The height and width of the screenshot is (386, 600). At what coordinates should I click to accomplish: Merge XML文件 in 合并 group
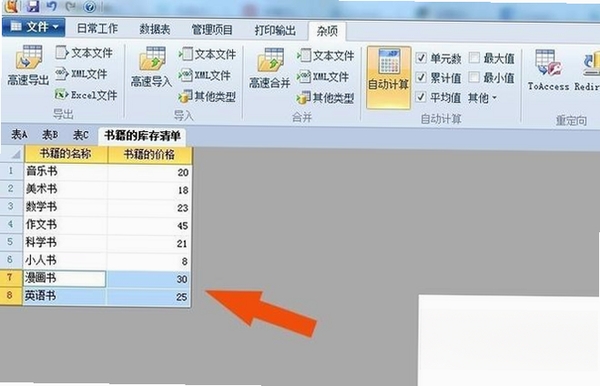[323, 77]
